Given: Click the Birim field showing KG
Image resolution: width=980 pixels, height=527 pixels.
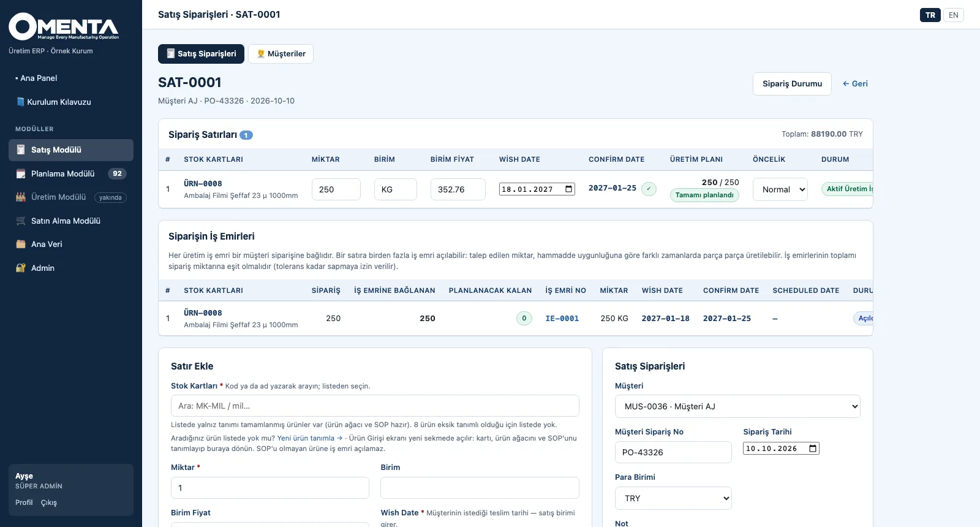Looking at the screenshot, I should (396, 189).
